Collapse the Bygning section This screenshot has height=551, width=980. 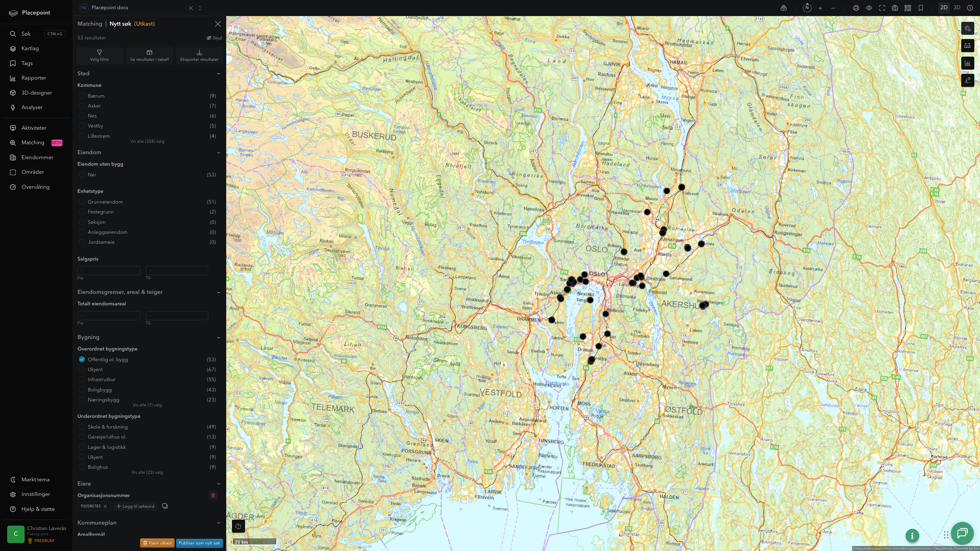pyautogui.click(x=219, y=337)
